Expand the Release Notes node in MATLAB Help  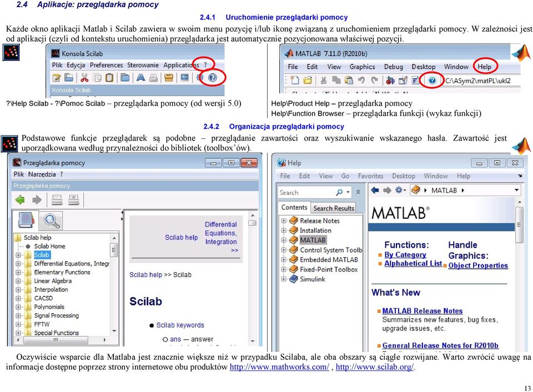284,220
